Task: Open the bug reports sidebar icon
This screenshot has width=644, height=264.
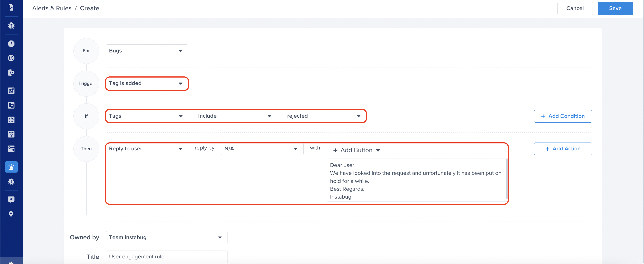Action: [11, 26]
